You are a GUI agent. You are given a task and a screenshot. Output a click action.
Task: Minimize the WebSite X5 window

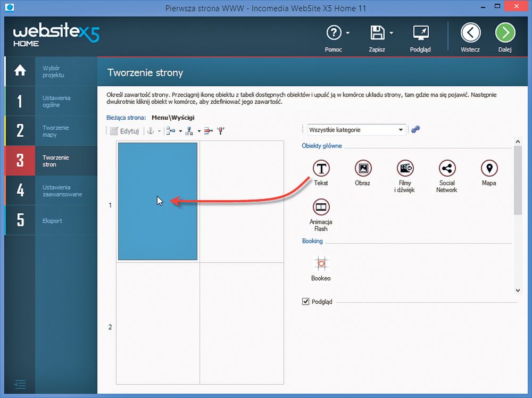pos(483,7)
